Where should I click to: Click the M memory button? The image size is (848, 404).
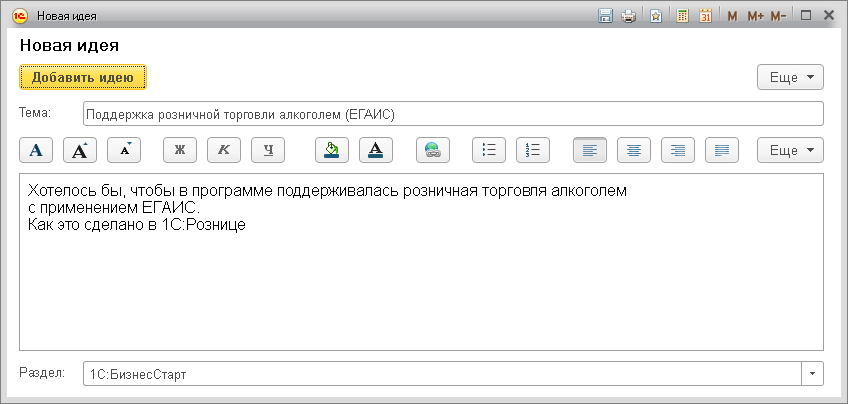pyautogui.click(x=732, y=16)
